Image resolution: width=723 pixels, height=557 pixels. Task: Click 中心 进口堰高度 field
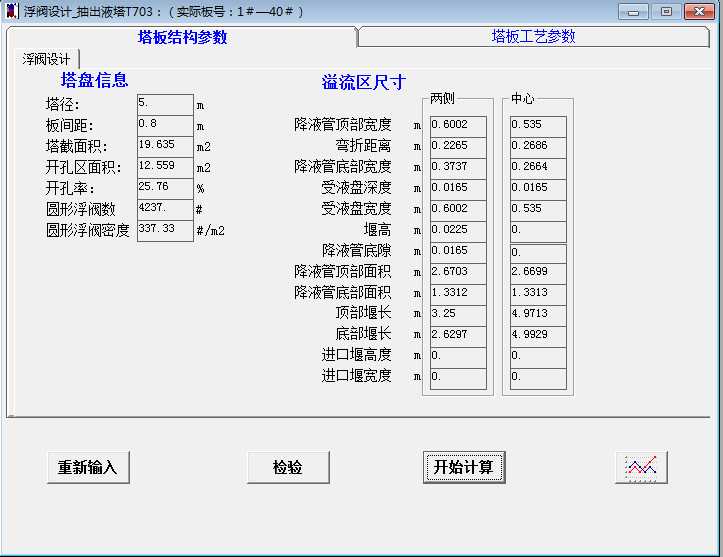coord(538,358)
